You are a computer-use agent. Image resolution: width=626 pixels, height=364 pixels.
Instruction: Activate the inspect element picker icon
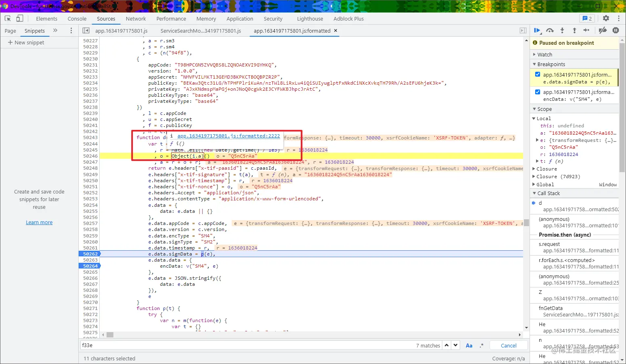coord(8,19)
